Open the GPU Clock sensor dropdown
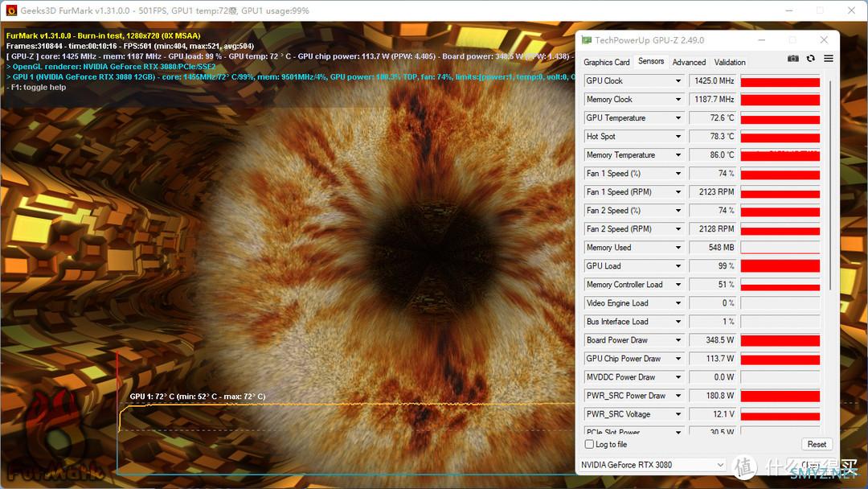Image resolution: width=868 pixels, height=489 pixels. point(678,81)
